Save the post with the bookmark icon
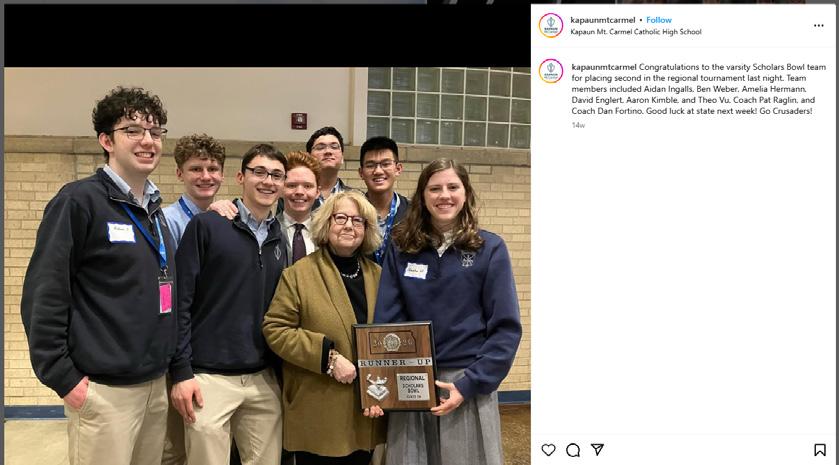 [819, 450]
